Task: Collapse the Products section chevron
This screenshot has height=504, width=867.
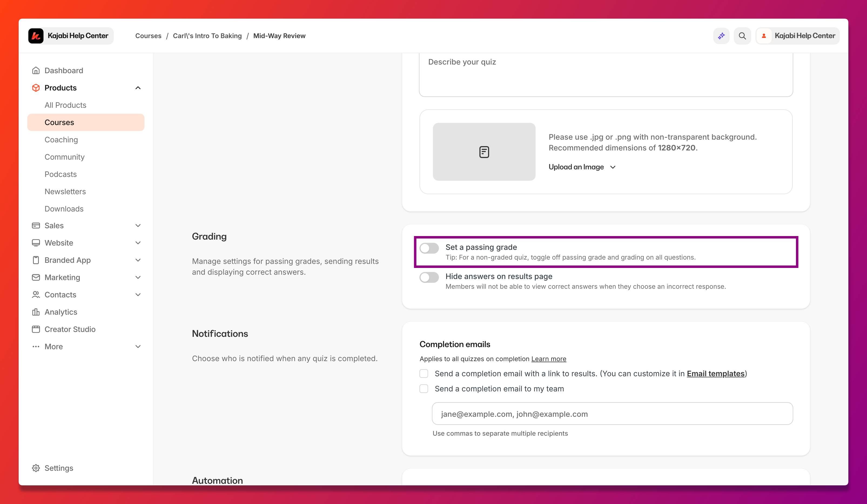Action: click(138, 88)
